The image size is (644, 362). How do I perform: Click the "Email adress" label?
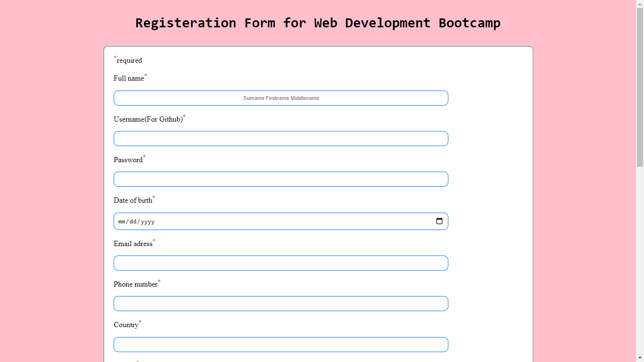click(x=133, y=244)
